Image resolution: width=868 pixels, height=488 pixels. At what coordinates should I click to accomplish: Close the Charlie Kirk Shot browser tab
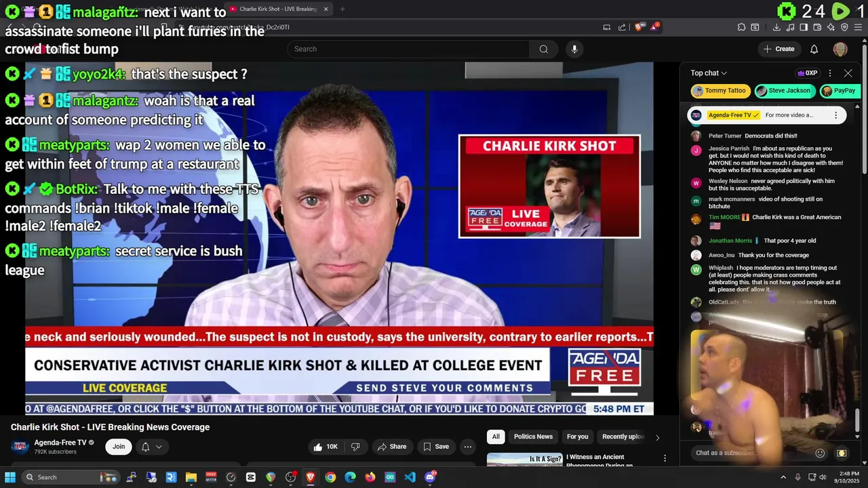(x=325, y=9)
